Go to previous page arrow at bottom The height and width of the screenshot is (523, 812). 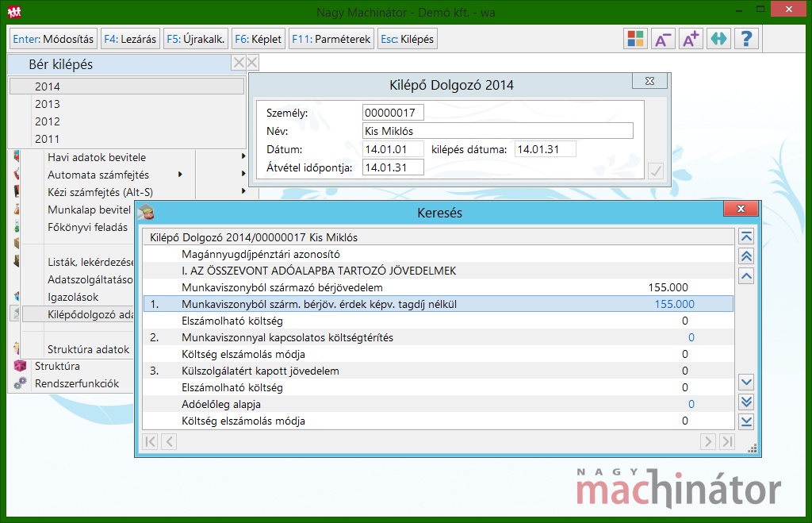coord(170,441)
